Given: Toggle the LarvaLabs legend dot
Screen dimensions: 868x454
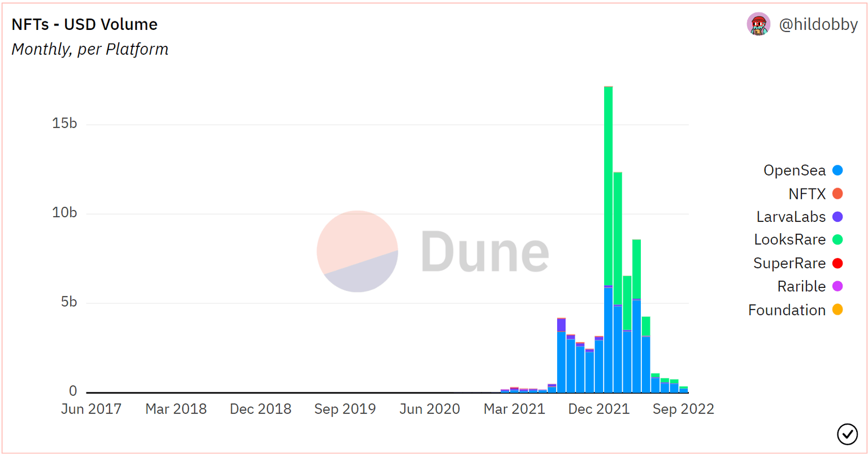Looking at the screenshot, I should point(837,217).
